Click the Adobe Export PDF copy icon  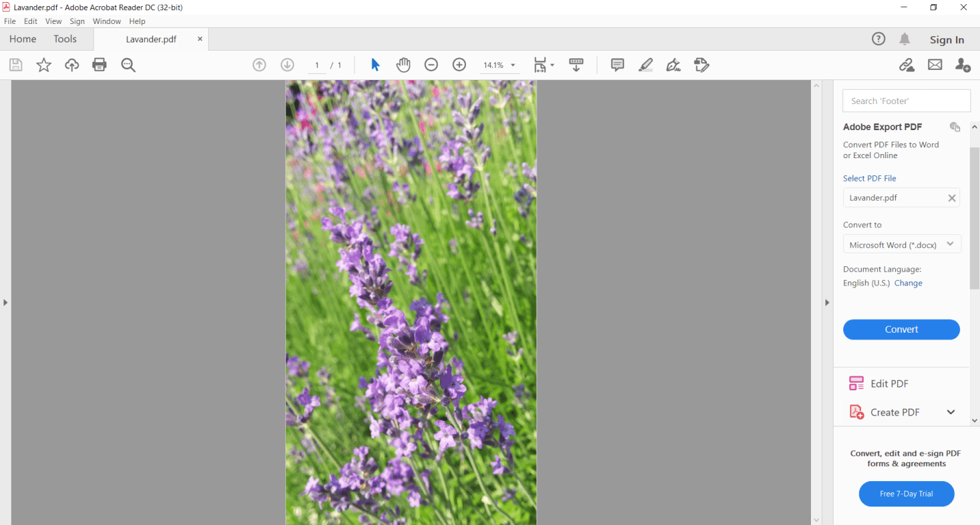955,127
